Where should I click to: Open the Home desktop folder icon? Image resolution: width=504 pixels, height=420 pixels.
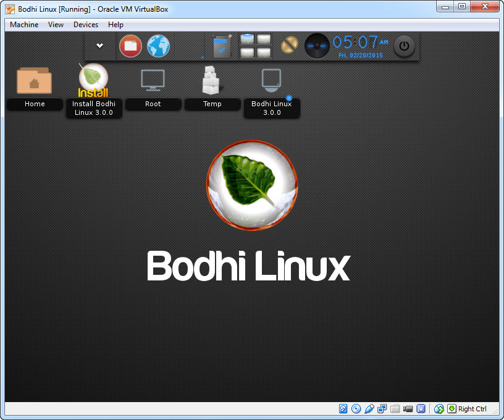[35, 80]
